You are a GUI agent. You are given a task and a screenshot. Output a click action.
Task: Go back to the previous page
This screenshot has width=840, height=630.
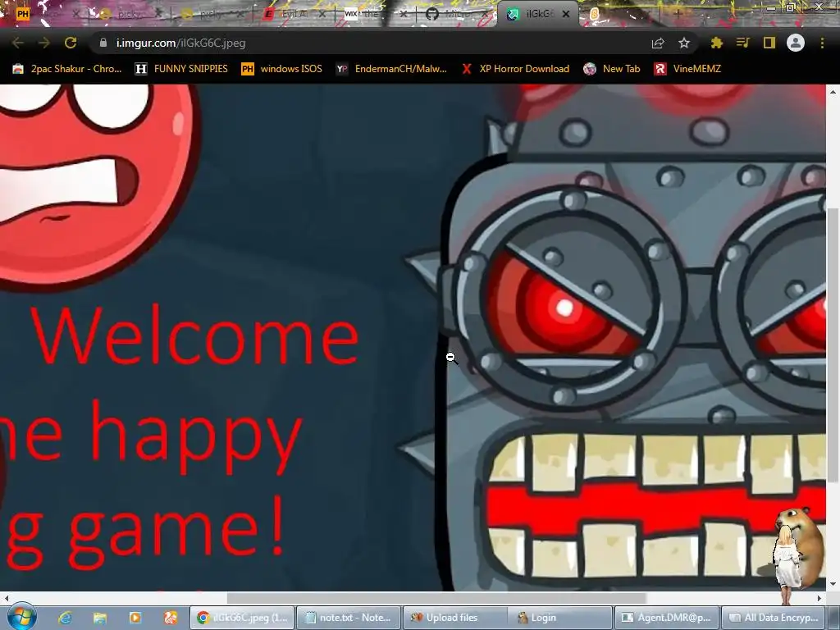point(18,43)
